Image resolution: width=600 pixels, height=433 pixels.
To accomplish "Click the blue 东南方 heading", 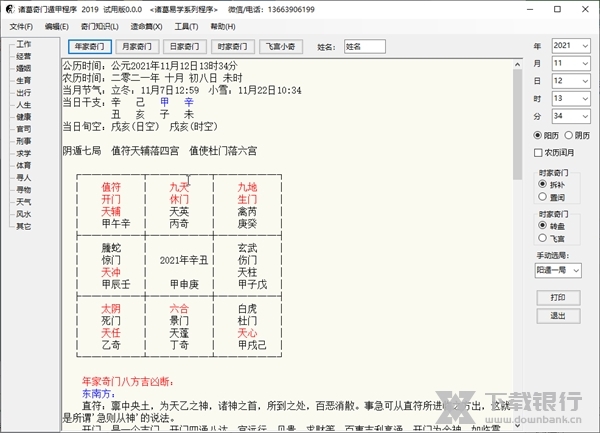I will pos(98,394).
